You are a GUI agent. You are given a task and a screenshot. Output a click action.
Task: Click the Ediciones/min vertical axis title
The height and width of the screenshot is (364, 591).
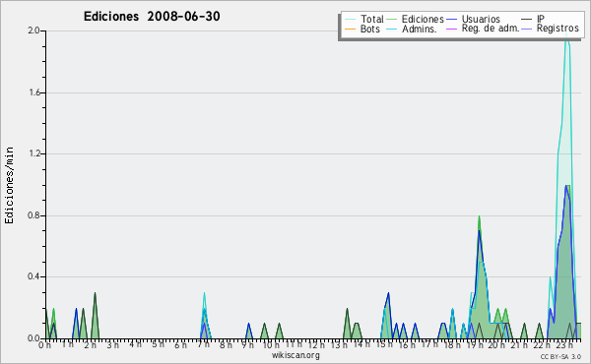(x=10, y=185)
